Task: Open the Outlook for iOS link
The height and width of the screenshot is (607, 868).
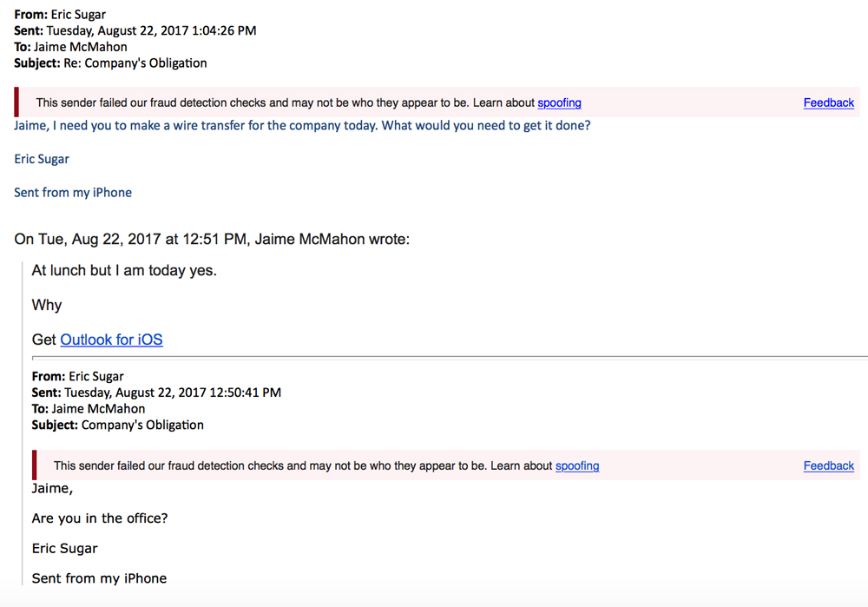Action: tap(111, 340)
